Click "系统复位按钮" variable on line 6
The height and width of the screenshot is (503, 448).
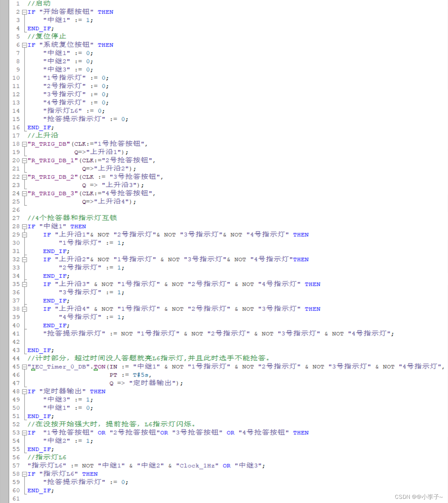coord(66,44)
